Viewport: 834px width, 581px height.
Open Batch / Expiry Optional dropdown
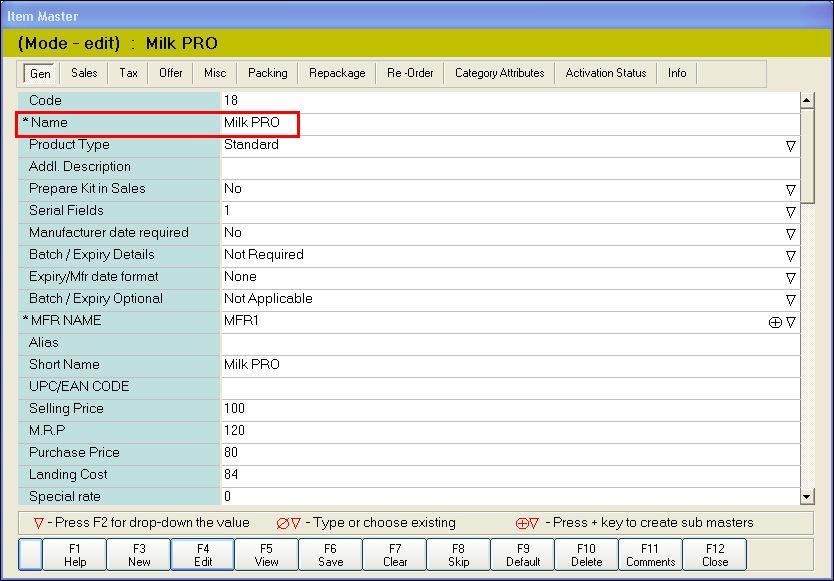[x=791, y=301]
